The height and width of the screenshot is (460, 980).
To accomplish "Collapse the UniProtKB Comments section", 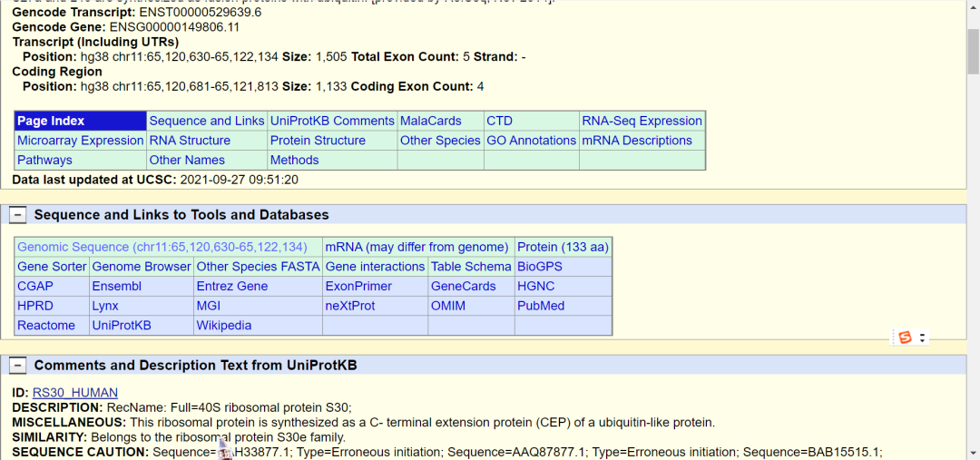I will point(19,366).
